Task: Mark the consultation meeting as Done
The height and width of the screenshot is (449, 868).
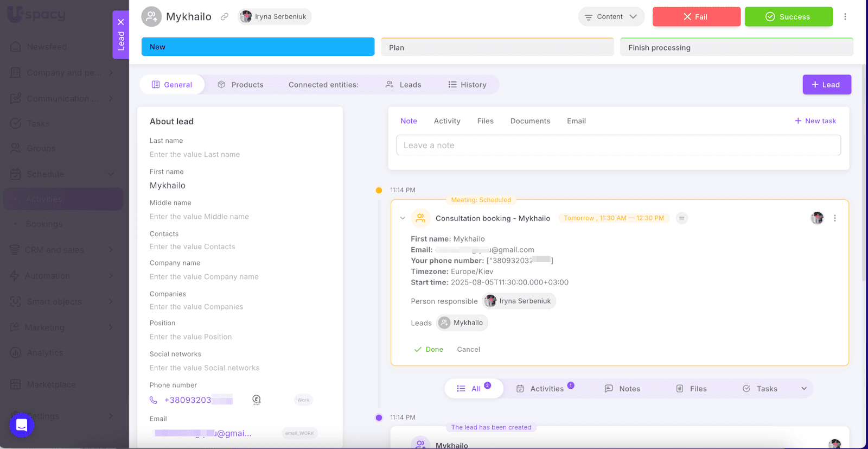Action: [429, 350]
